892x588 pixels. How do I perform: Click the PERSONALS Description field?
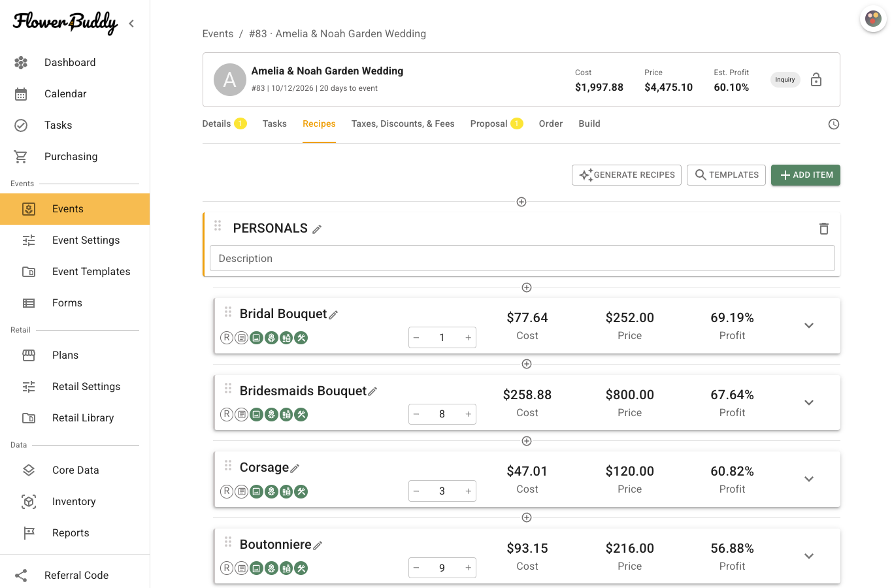pyautogui.click(x=522, y=258)
